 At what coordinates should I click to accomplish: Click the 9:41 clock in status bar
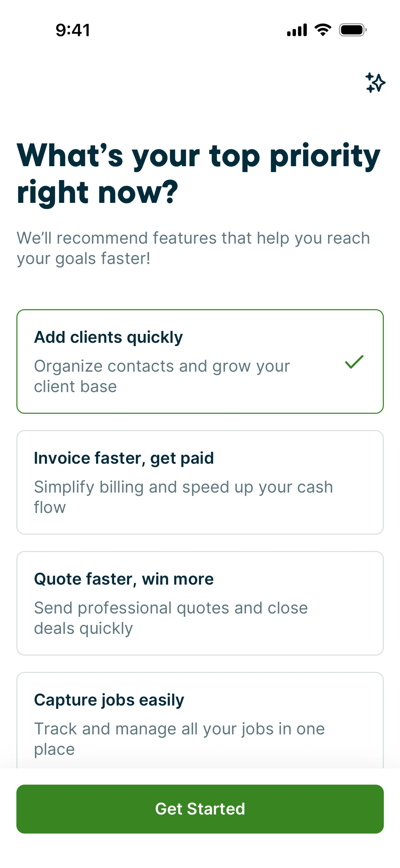click(x=73, y=30)
